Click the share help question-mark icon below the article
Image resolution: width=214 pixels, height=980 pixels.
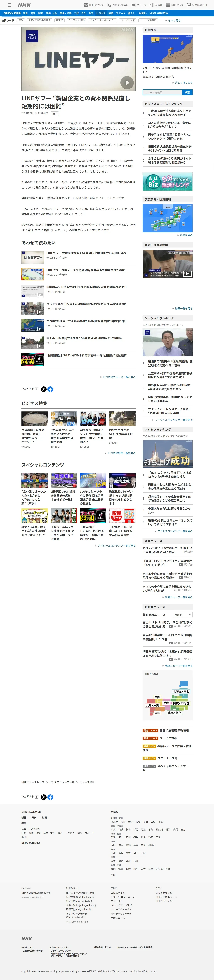(x=37, y=389)
